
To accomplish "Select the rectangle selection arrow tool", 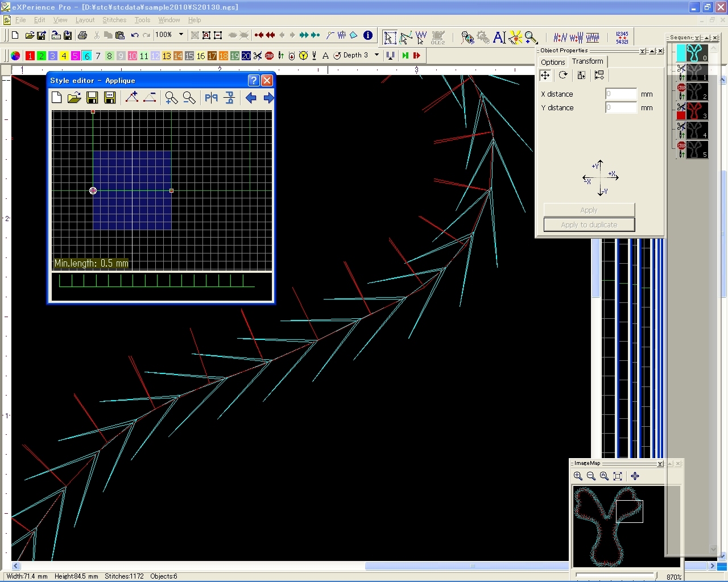I will [390, 38].
